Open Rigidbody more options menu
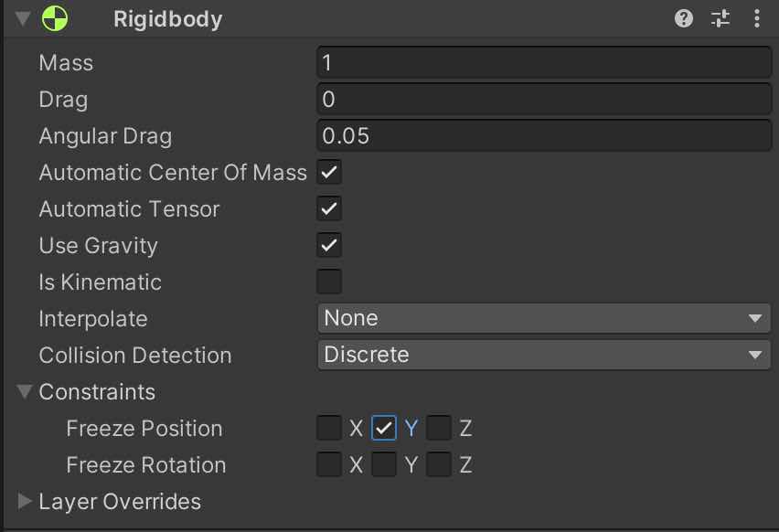This screenshot has width=779, height=532. (x=757, y=18)
